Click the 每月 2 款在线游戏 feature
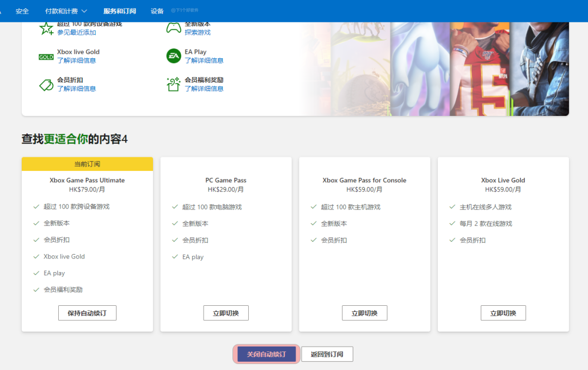This screenshot has width=588, height=370. (x=486, y=224)
